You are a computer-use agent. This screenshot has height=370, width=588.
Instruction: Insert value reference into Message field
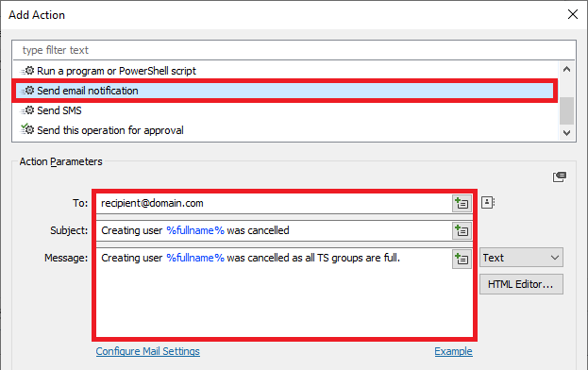pyautogui.click(x=462, y=259)
